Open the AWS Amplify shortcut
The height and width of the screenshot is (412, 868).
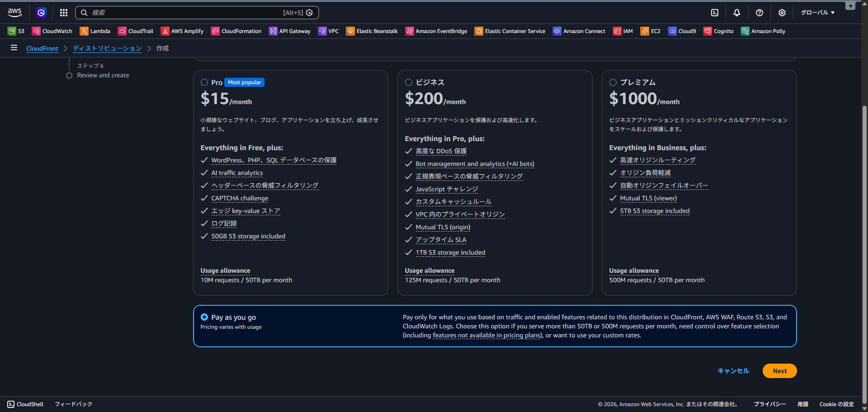point(182,31)
